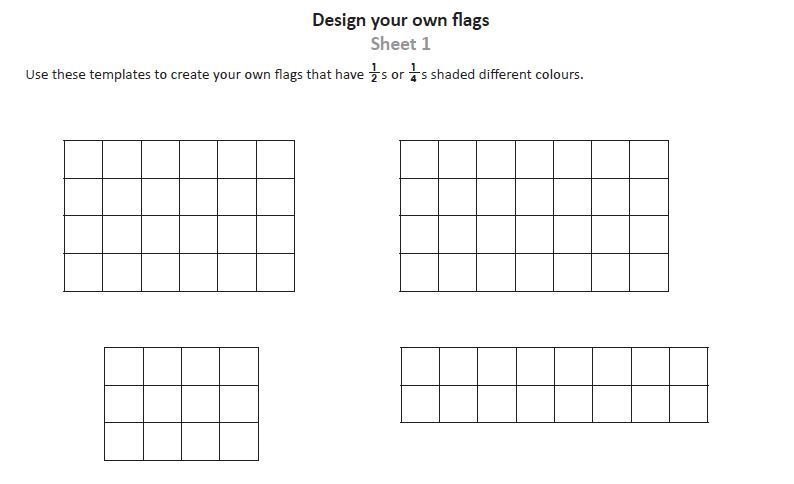The height and width of the screenshot is (484, 794).
Task: Click top-left cell of the seven-column flag grid
Action: (x=419, y=159)
